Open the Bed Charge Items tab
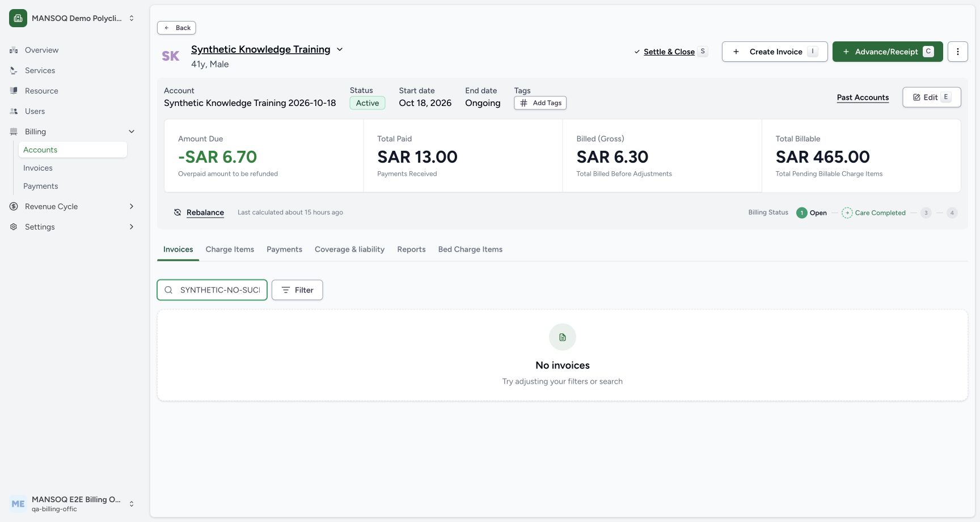Screen dimensions: 980x522 point(470,249)
